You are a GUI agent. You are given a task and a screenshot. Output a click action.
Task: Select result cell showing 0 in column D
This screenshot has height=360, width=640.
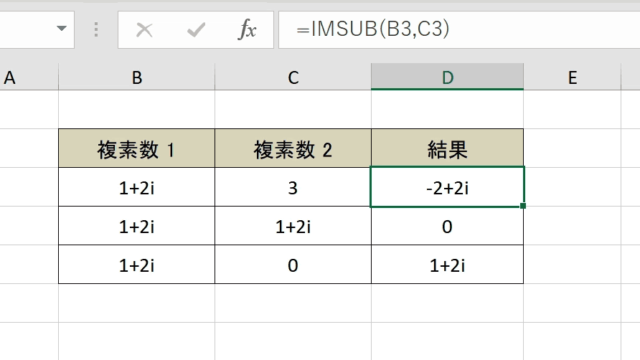pos(447,226)
